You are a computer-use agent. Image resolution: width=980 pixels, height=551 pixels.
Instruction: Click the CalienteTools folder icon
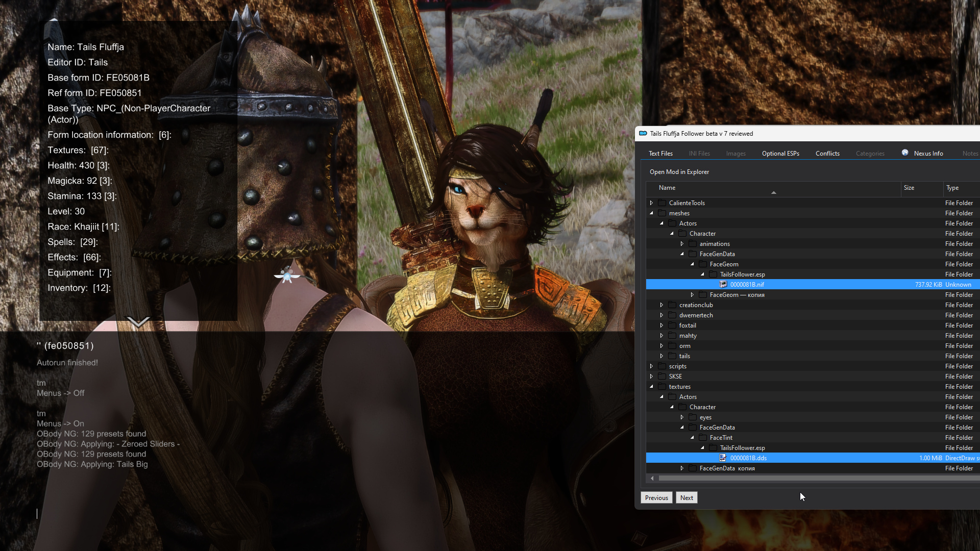pos(662,203)
